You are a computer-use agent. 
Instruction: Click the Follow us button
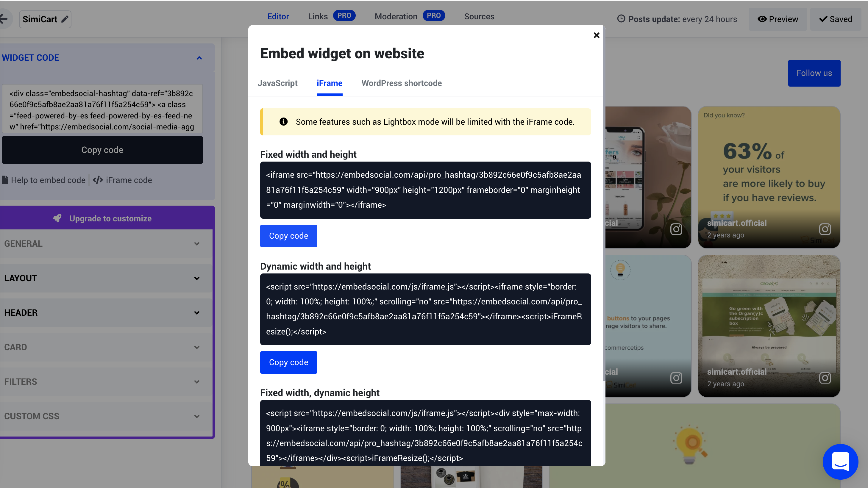tap(814, 73)
